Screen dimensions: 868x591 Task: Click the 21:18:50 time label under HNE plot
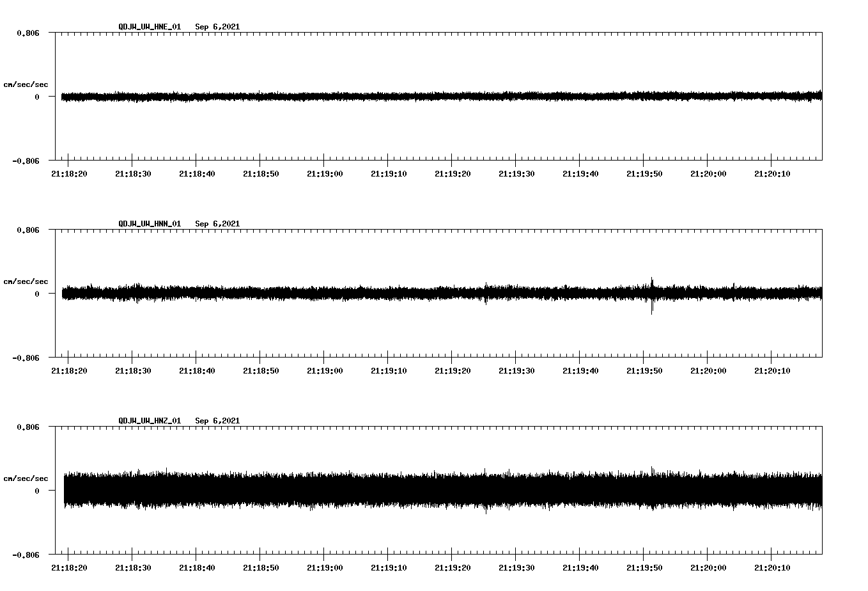pyautogui.click(x=261, y=174)
